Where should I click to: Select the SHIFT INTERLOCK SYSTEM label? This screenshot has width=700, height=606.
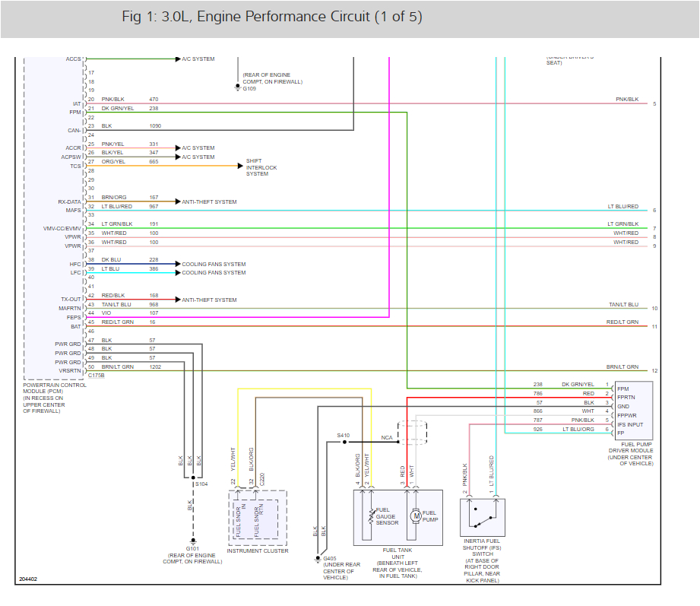[x=261, y=167]
